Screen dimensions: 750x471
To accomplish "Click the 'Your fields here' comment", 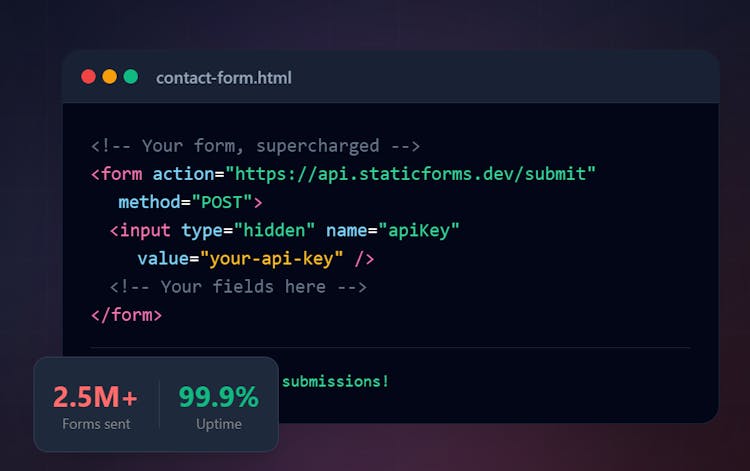I will point(238,286).
